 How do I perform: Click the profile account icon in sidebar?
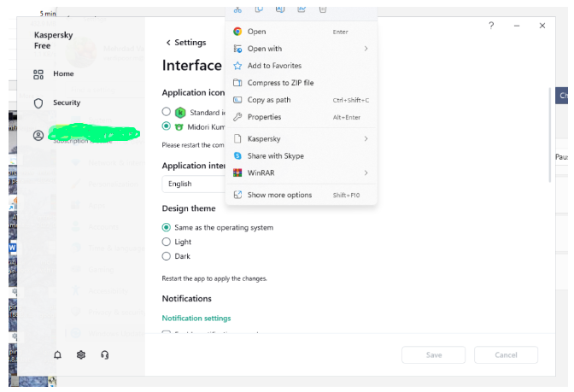38,135
